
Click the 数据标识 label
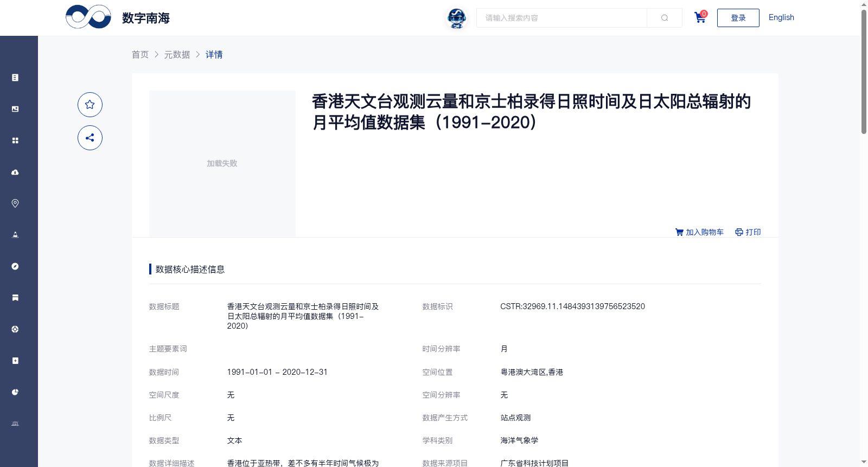pyautogui.click(x=437, y=306)
